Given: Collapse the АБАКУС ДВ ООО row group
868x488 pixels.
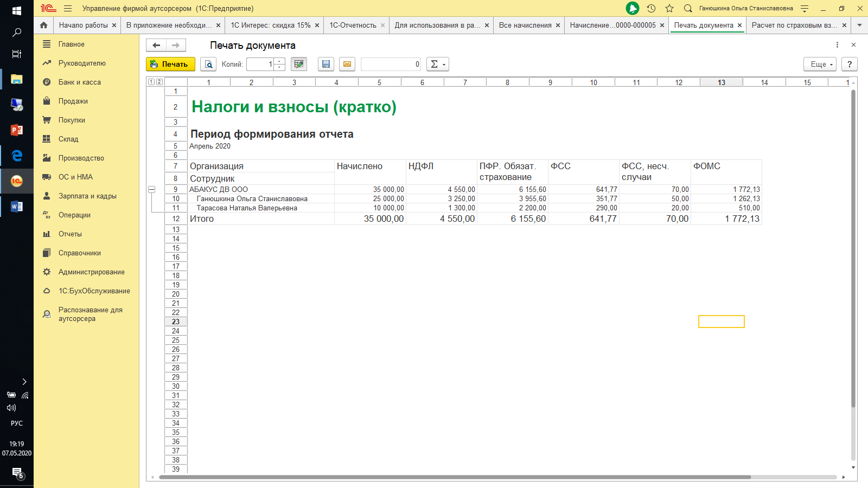Looking at the screenshot, I should click(152, 189).
